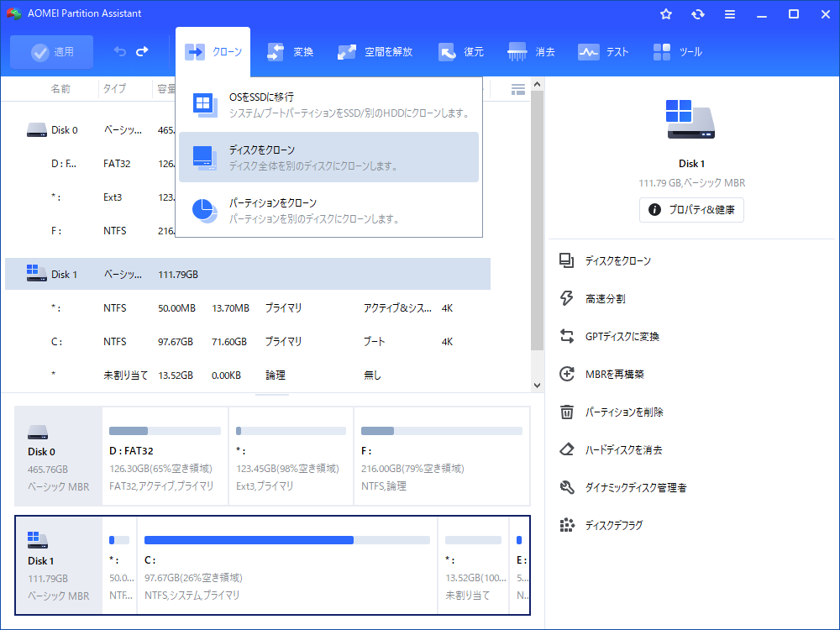840x630 pixels.
Task: Select the C: NTFS 97.67GB row
Action: click(248, 342)
